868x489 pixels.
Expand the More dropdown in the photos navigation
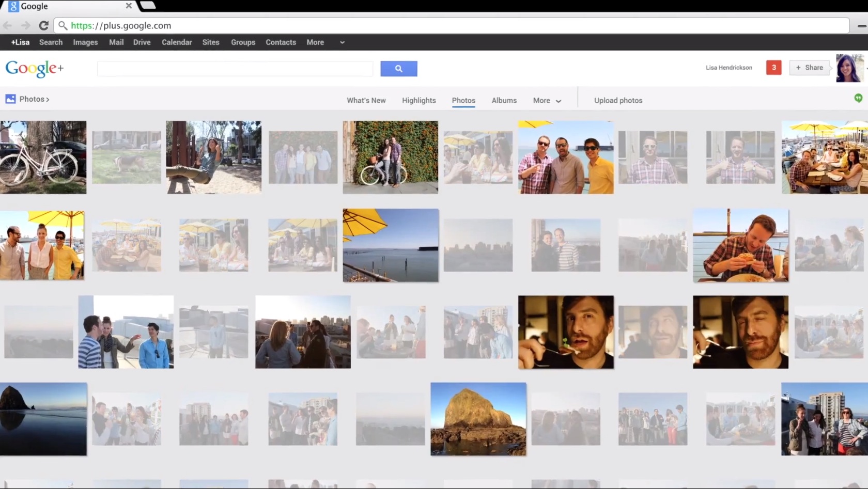point(547,101)
